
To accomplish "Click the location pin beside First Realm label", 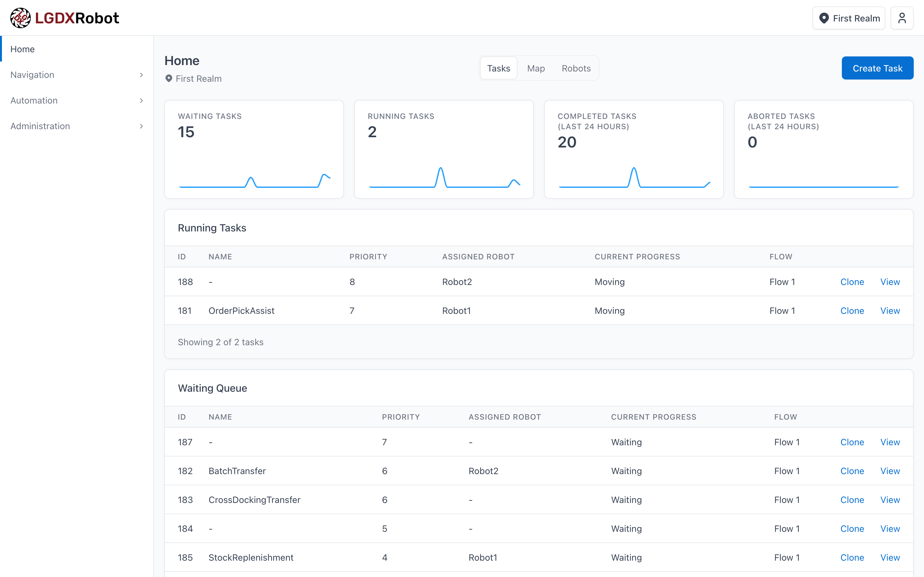I will click(x=169, y=79).
